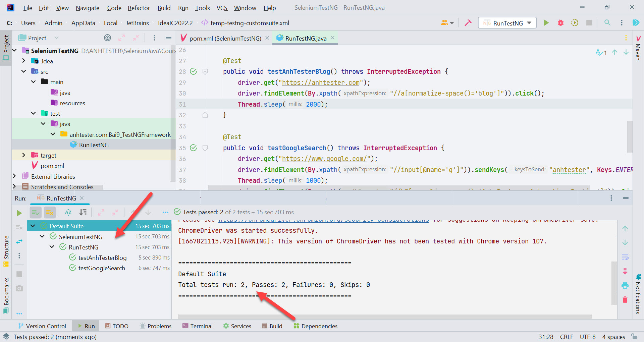Collapse all nodes in Project panel
The width and height of the screenshot is (644, 342).
[136, 38]
